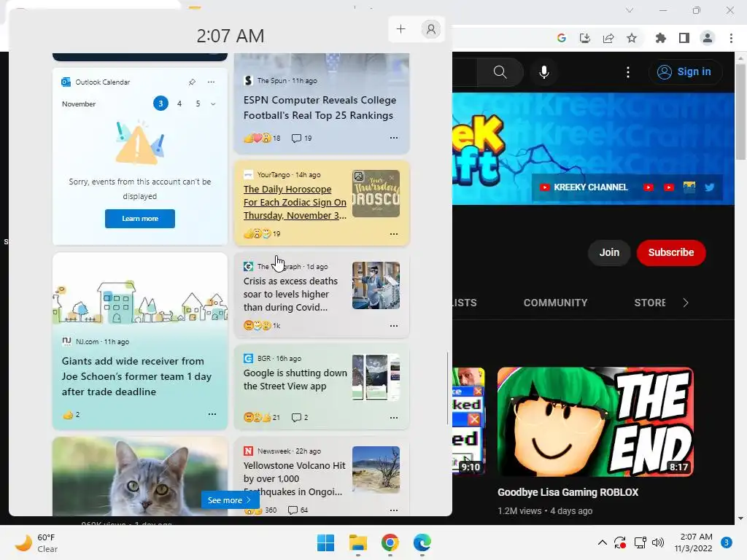
Task: Select November 3 in Outlook Calendar
Action: click(160, 104)
